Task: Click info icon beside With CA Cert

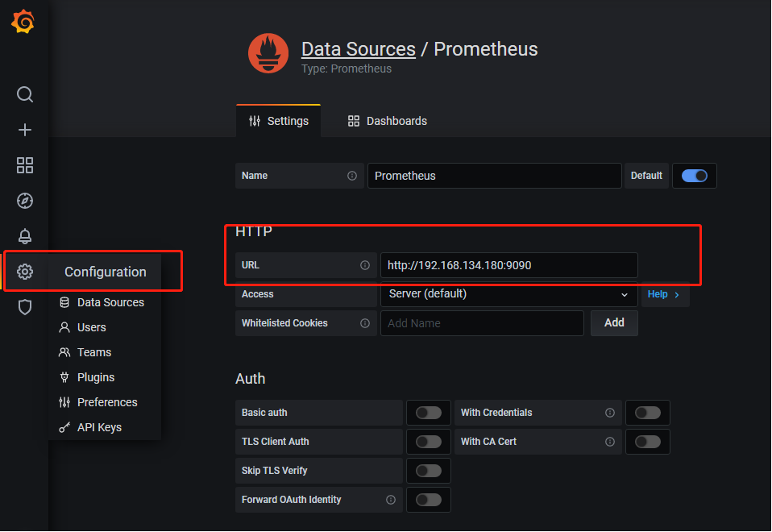Action: pyautogui.click(x=610, y=442)
